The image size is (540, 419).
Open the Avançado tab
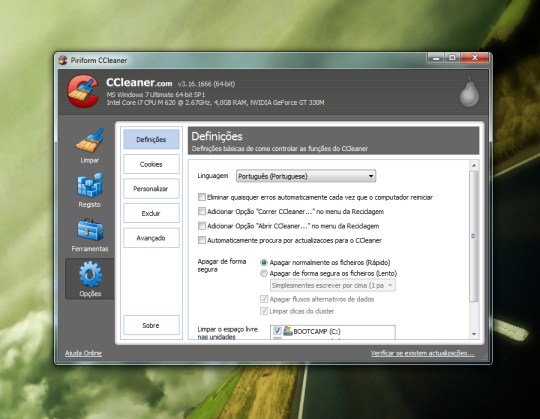151,238
